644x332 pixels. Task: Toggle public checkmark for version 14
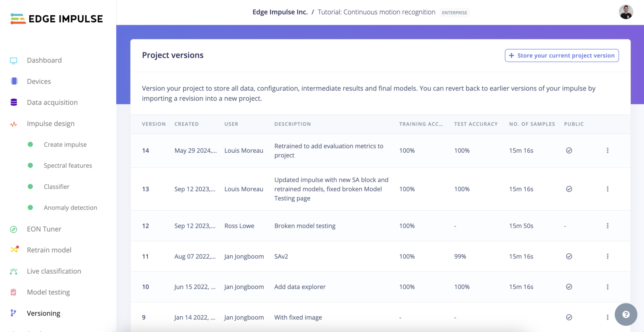(569, 151)
